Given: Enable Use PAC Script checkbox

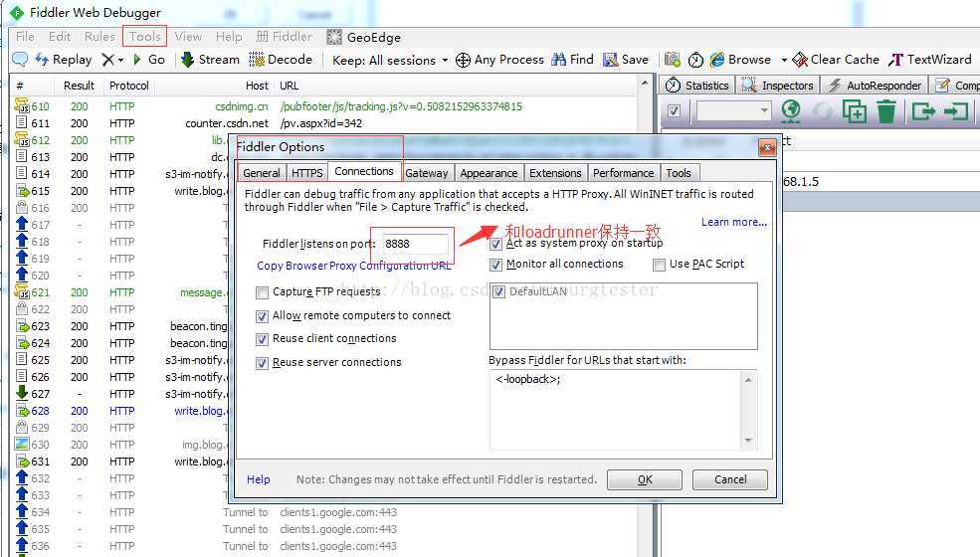Looking at the screenshot, I should (x=659, y=265).
